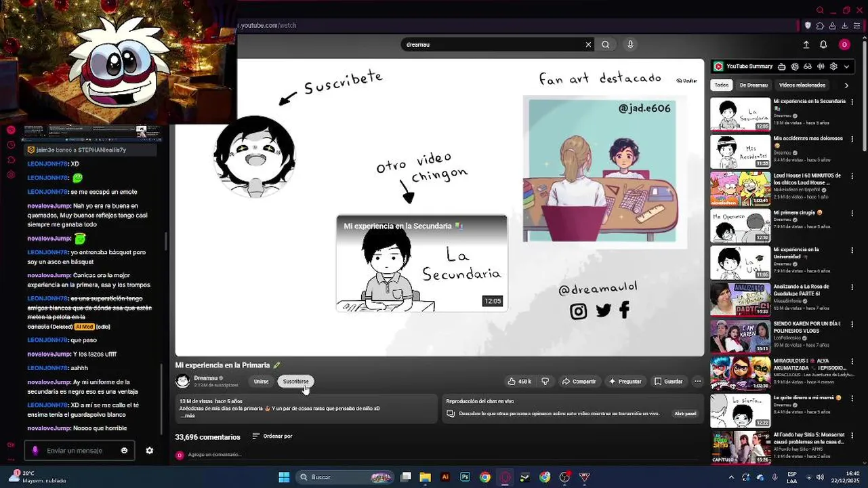Dislike the video thumbs-down button

pos(545,382)
